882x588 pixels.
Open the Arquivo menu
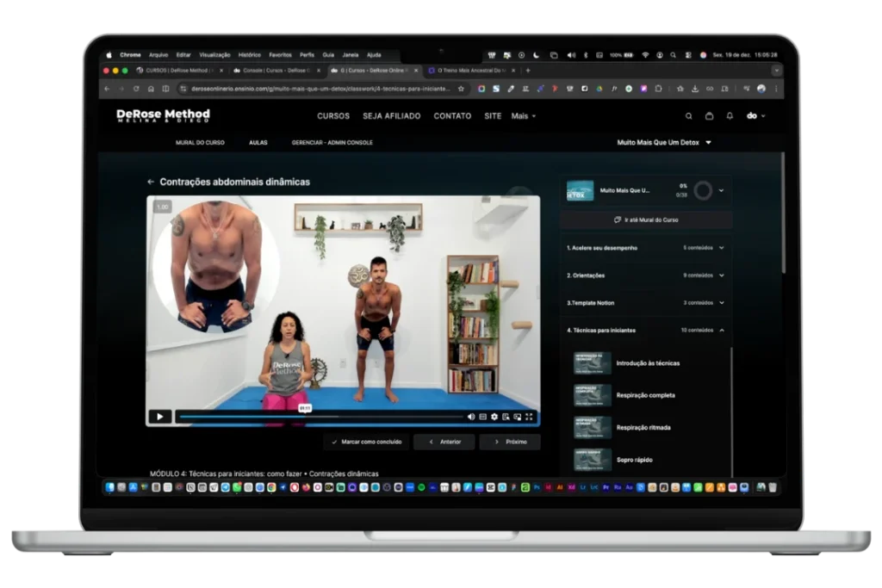click(158, 55)
